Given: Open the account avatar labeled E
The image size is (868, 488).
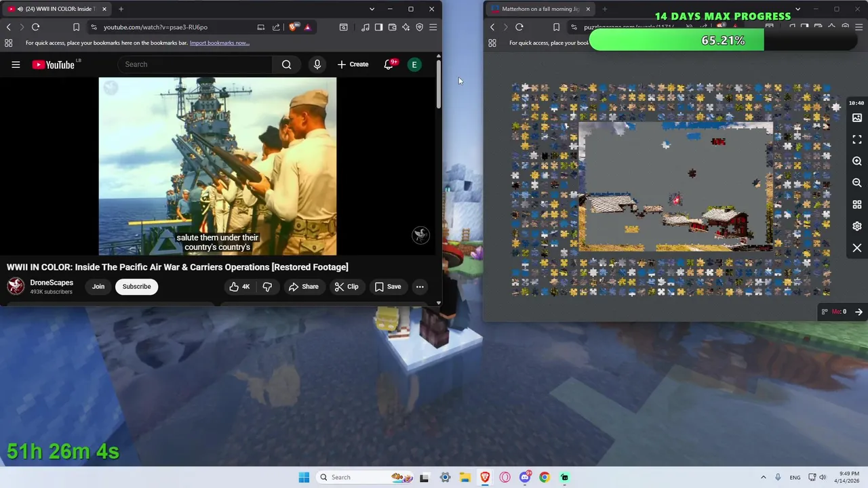Looking at the screenshot, I should point(414,64).
